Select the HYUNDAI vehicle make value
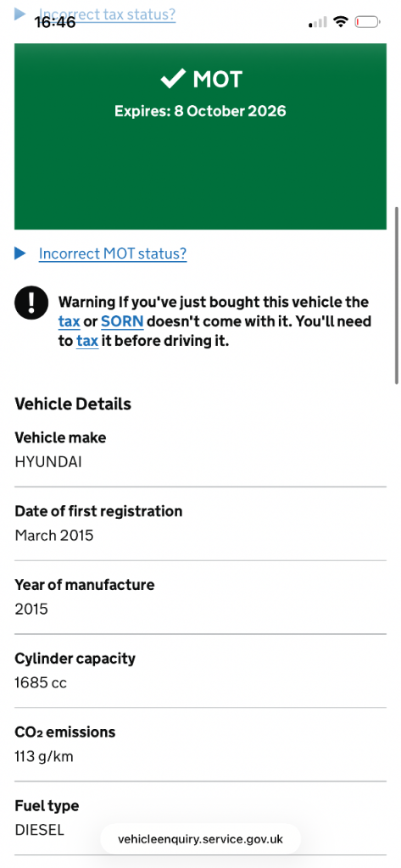The height and width of the screenshot is (868, 401). pyautogui.click(x=48, y=462)
